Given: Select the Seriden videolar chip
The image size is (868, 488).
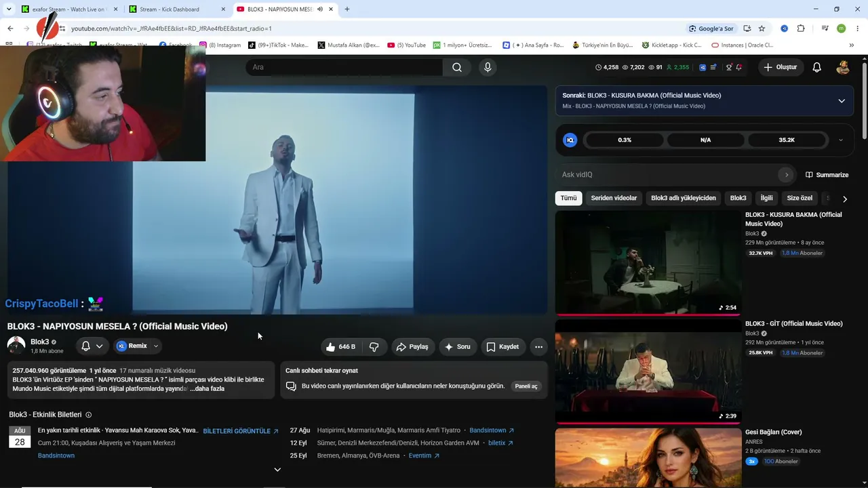Looking at the screenshot, I should [x=614, y=198].
